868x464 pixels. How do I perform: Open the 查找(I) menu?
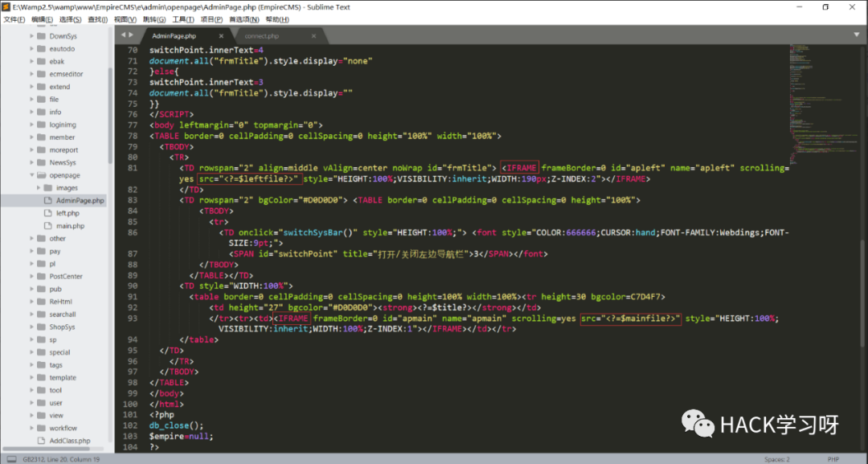click(97, 19)
